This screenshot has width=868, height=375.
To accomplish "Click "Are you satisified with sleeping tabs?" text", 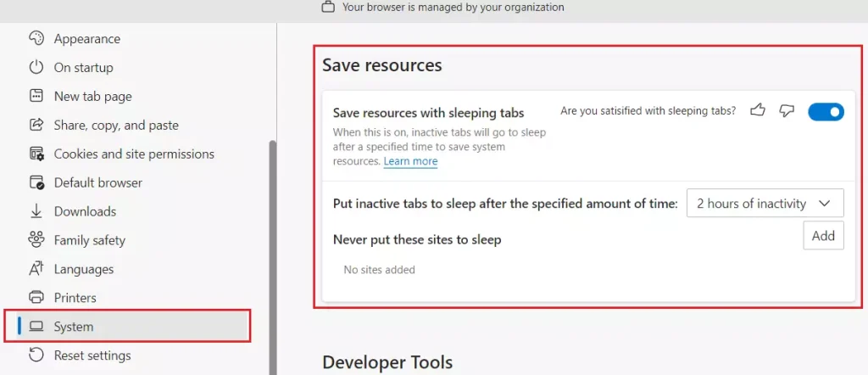I will pyautogui.click(x=648, y=111).
